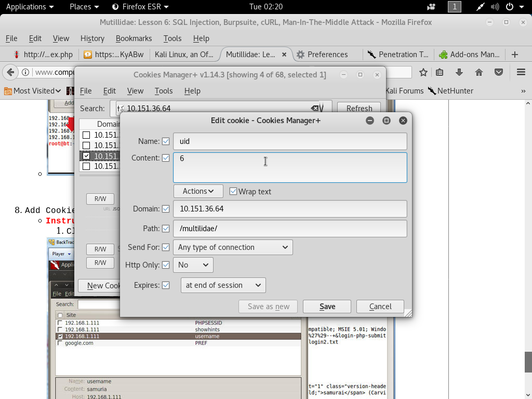This screenshot has width=532, height=399.
Task: Click the cookie Content text field
Action: [x=290, y=167]
